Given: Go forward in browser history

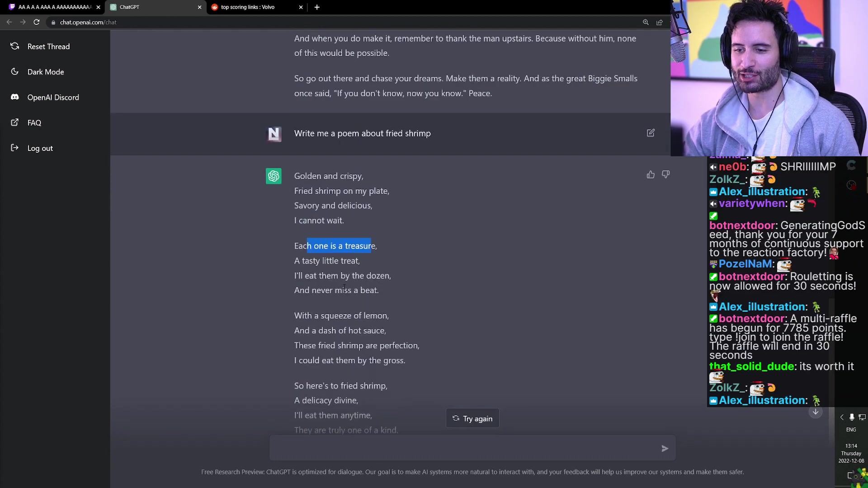Looking at the screenshot, I should click(x=23, y=22).
